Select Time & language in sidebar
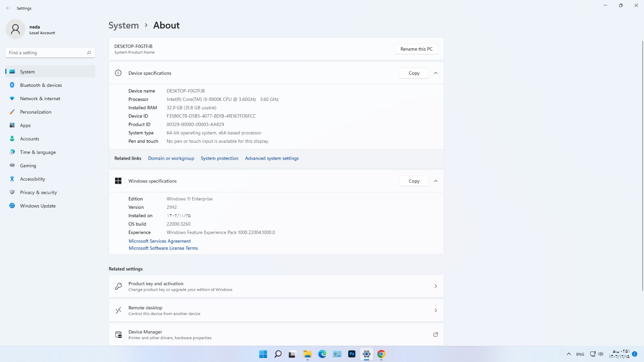This screenshot has width=644, height=362. (x=37, y=152)
